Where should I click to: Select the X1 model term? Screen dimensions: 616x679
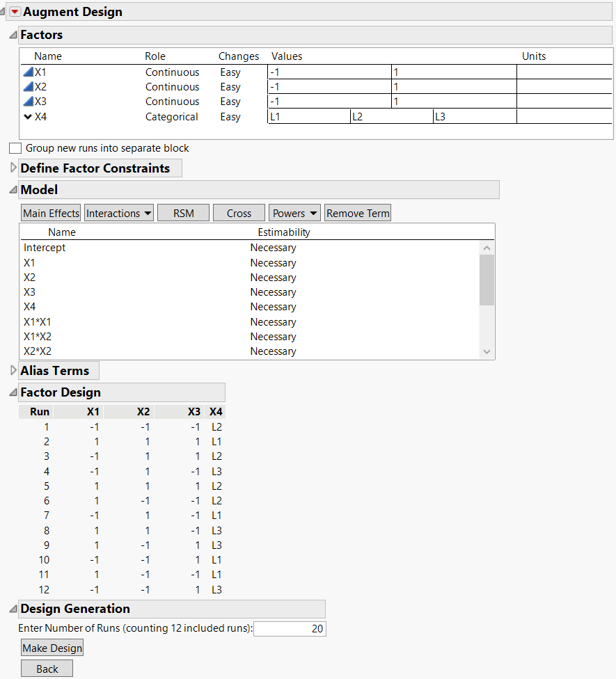tap(29, 263)
